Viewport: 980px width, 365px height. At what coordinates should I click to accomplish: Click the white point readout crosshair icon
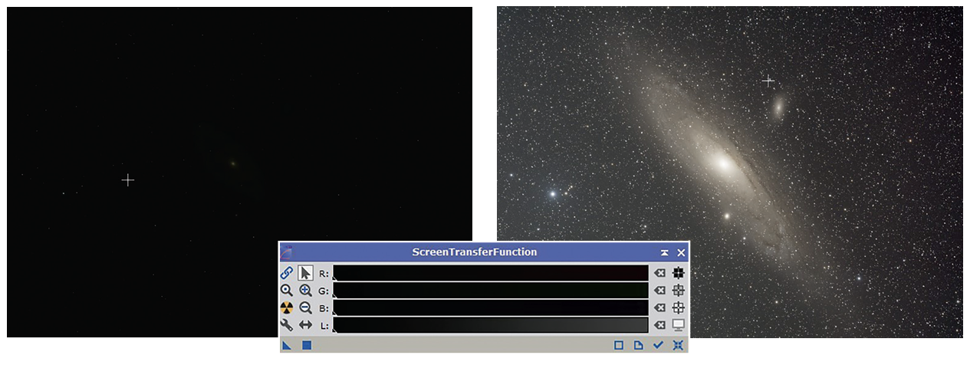point(678,307)
